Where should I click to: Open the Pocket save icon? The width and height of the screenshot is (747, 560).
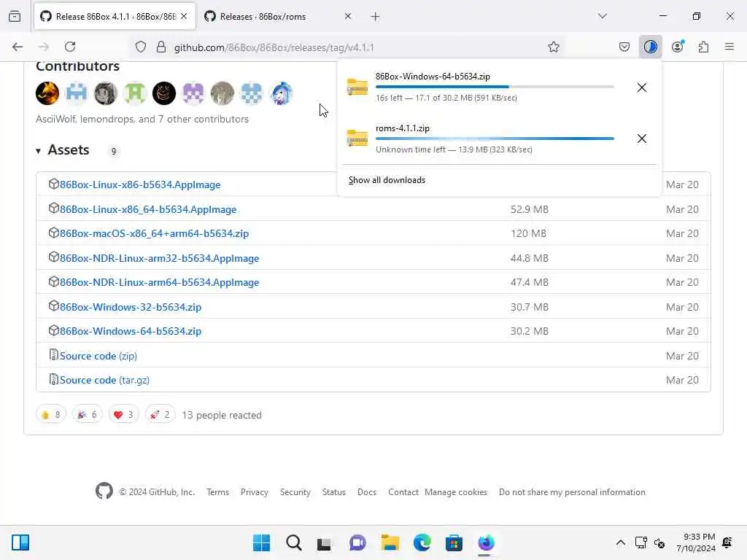click(624, 47)
